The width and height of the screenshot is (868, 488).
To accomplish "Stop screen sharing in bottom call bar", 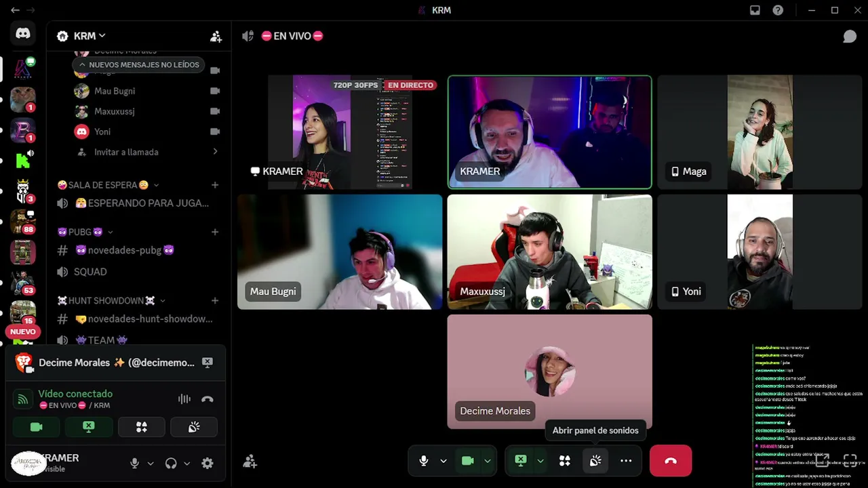I will click(x=520, y=461).
